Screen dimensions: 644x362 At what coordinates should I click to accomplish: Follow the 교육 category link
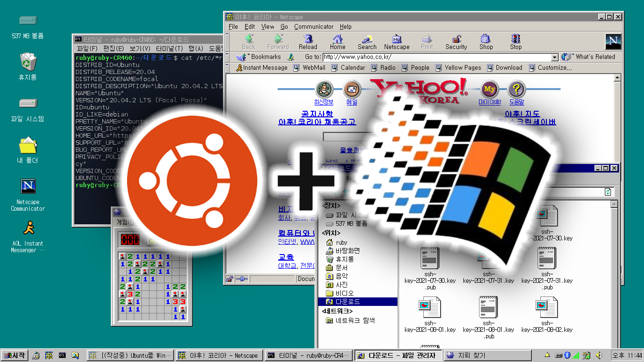286,257
